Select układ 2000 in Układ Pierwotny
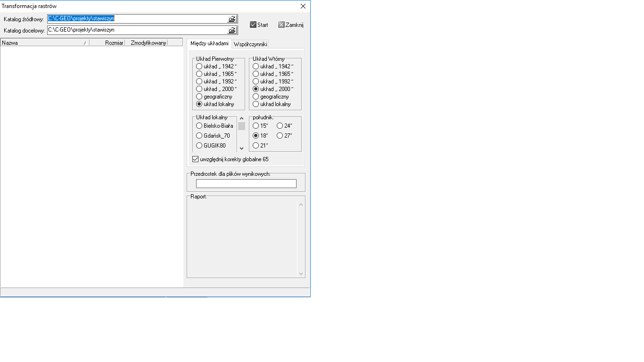This screenshot has height=362, width=644. [216, 89]
